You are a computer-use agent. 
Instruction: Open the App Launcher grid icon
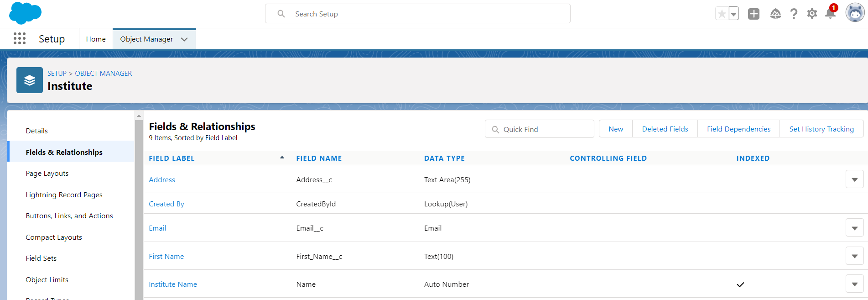click(20, 39)
